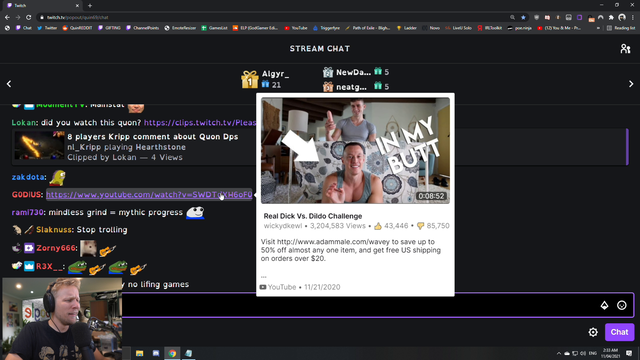Image resolution: width=640 pixels, height=360 pixels.
Task: Click the crown badge beside R3X__
Action: click(29, 266)
